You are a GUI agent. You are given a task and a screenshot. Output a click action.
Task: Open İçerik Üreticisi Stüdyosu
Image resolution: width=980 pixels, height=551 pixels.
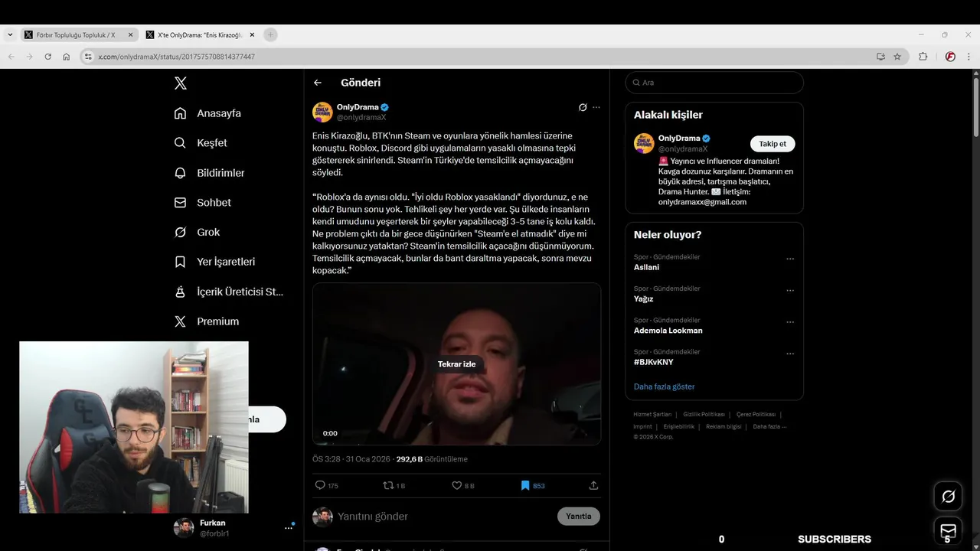[x=229, y=292]
